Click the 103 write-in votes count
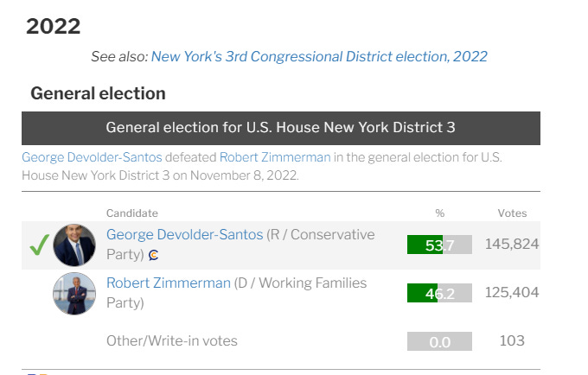Viewport: 588px width, 375px height. tap(512, 340)
